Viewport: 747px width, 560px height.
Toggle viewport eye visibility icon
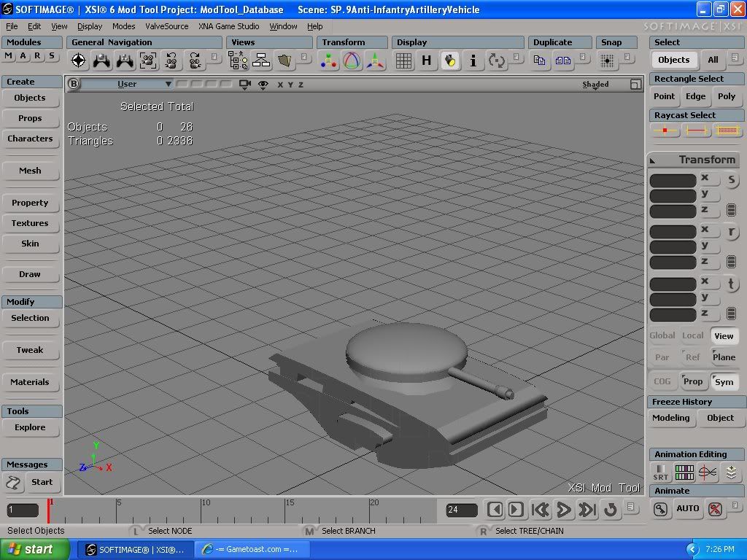pyautogui.click(x=263, y=85)
